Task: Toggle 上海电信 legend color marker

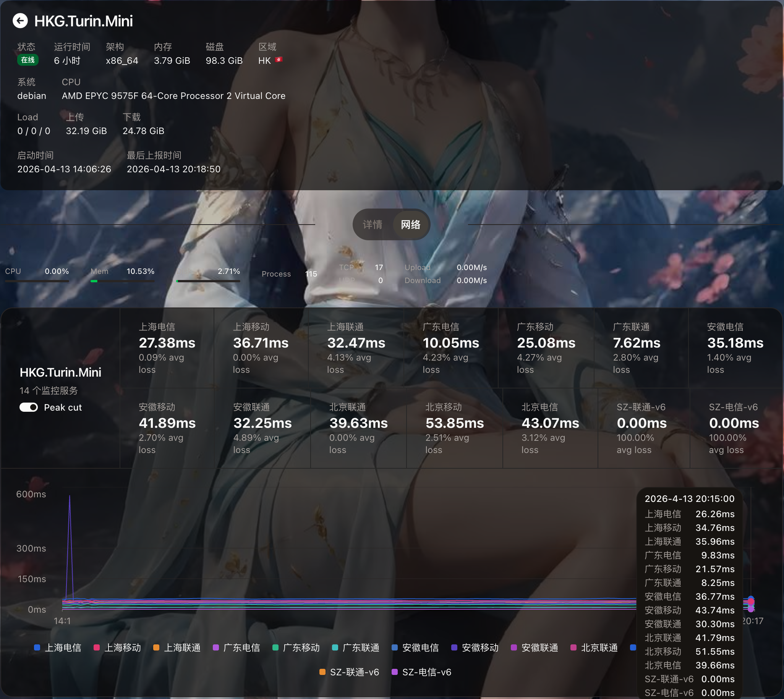Action: 37,648
